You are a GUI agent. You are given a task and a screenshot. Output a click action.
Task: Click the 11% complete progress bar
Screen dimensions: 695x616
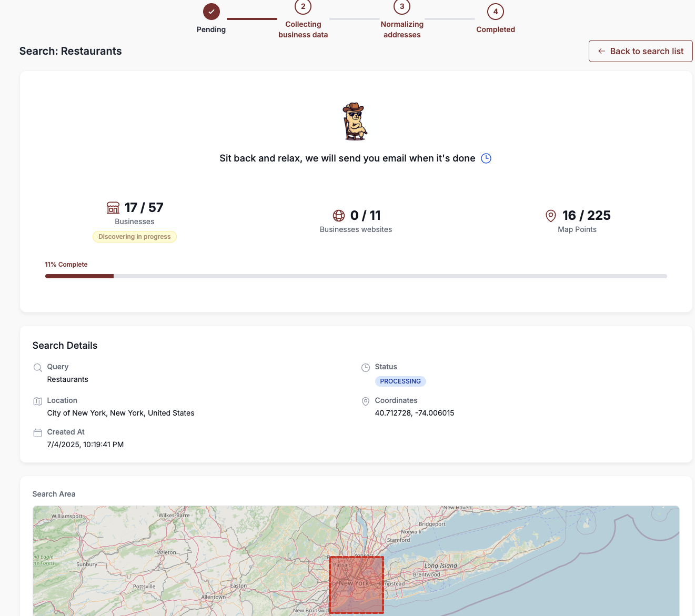coord(356,276)
